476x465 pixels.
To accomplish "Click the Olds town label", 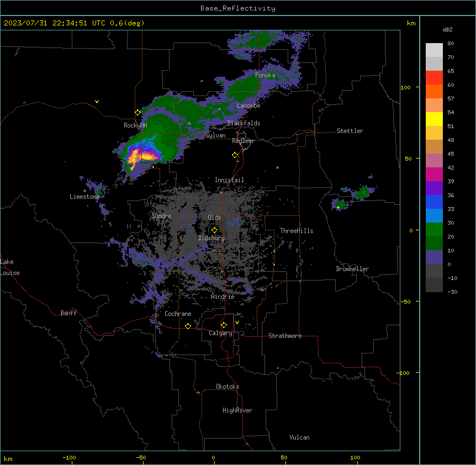I will pyautogui.click(x=214, y=218).
